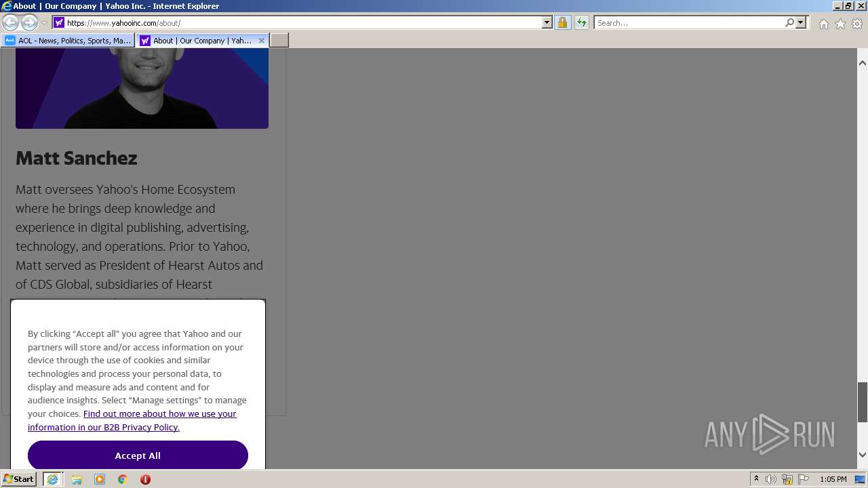868x488 pixels.
Task: Click the browser Back arrow button
Action: [10, 22]
